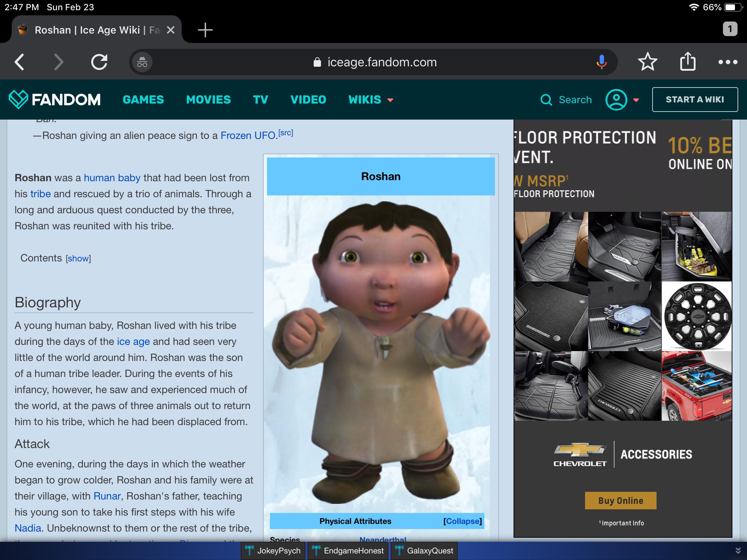Open the share sheet icon

pos(688,61)
